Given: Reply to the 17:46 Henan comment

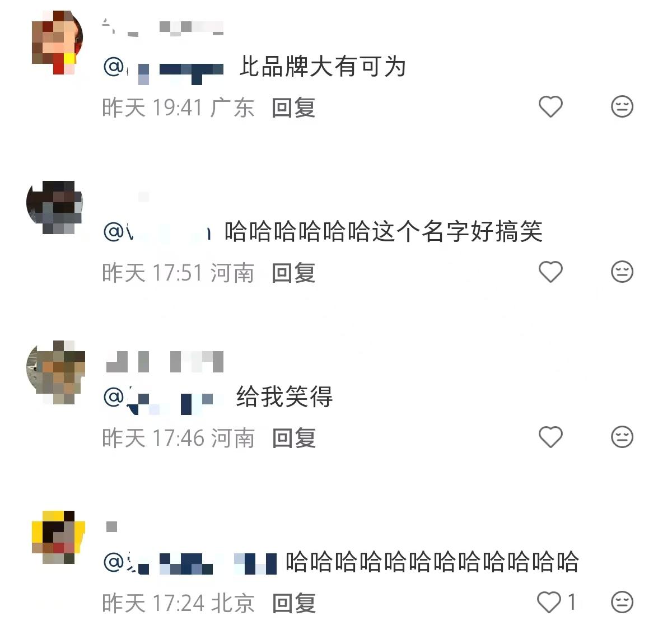Looking at the screenshot, I should click(293, 438).
